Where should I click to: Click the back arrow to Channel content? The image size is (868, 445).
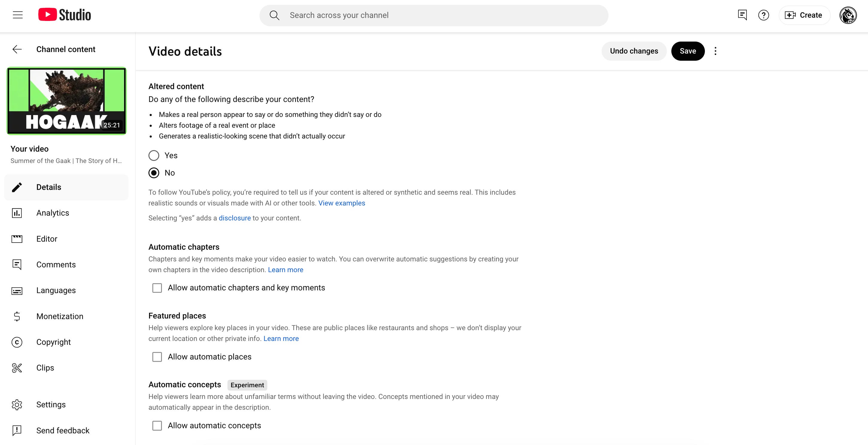click(x=17, y=49)
